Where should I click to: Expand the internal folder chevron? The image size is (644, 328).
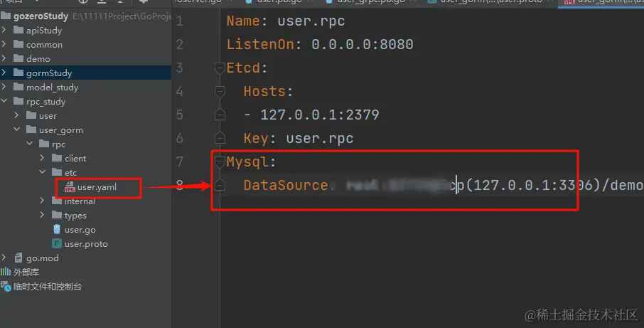(x=42, y=201)
